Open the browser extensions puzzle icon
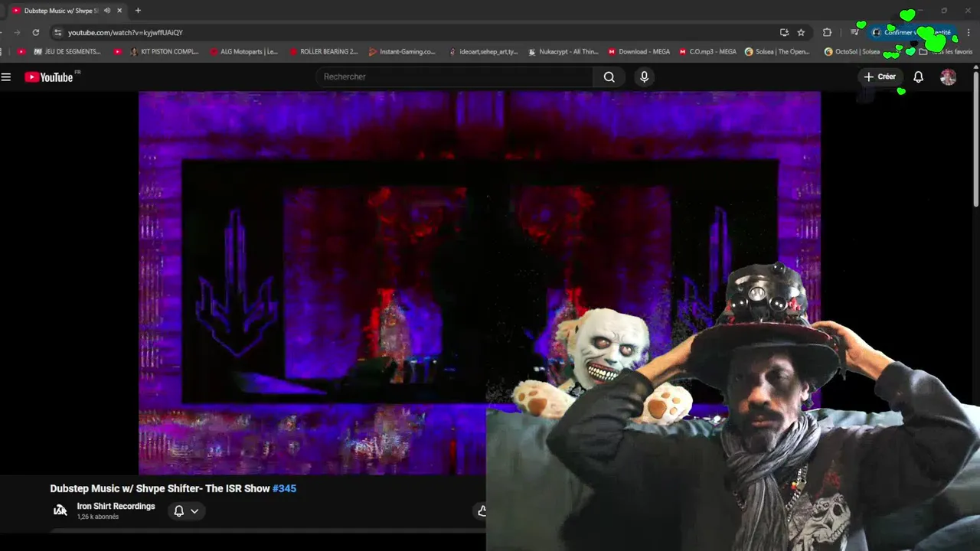980x551 pixels. pyautogui.click(x=827, y=32)
